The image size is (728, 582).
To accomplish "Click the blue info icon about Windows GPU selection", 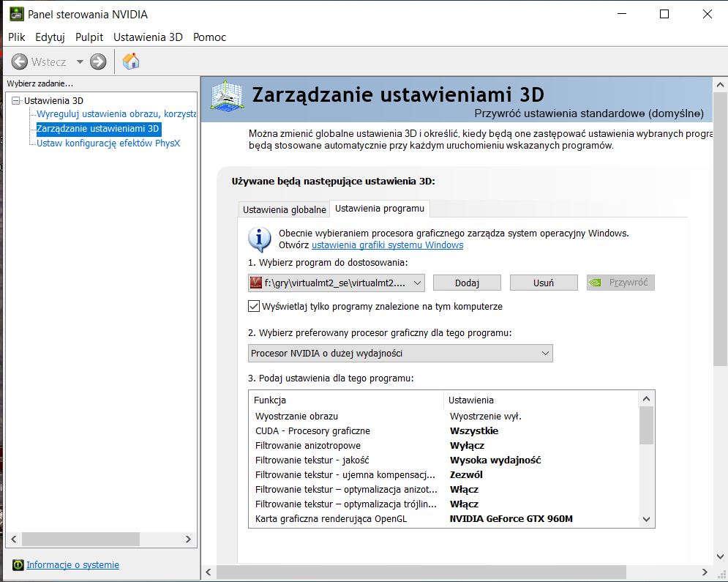I will 260,239.
